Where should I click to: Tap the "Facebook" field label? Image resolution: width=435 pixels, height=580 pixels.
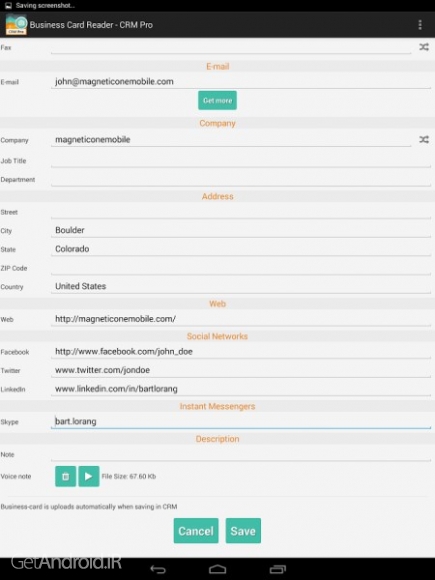15,352
